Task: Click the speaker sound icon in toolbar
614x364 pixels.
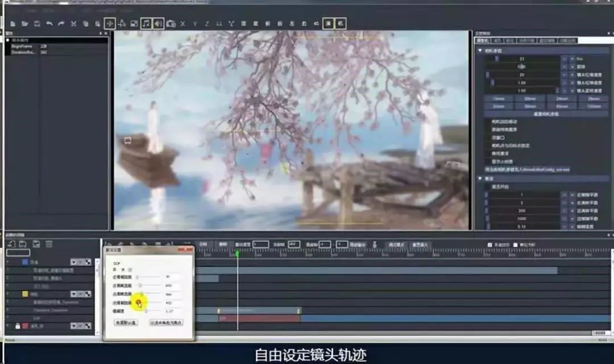Action: pos(158,23)
